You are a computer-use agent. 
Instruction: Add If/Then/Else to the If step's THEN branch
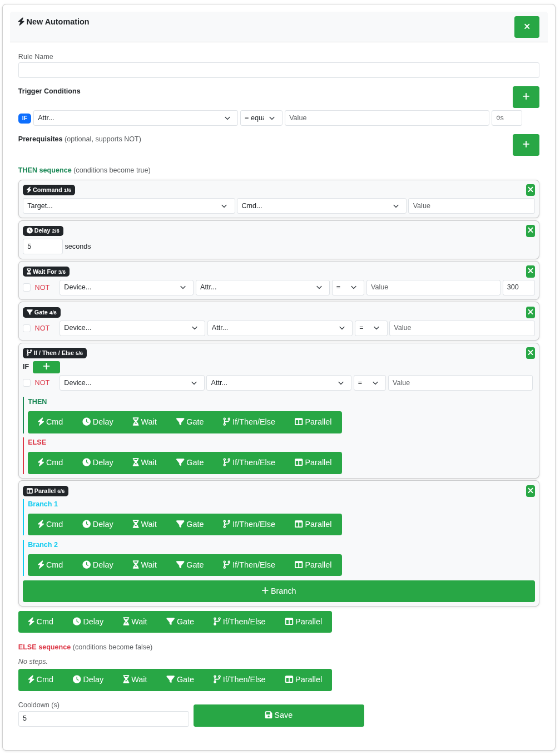click(249, 422)
